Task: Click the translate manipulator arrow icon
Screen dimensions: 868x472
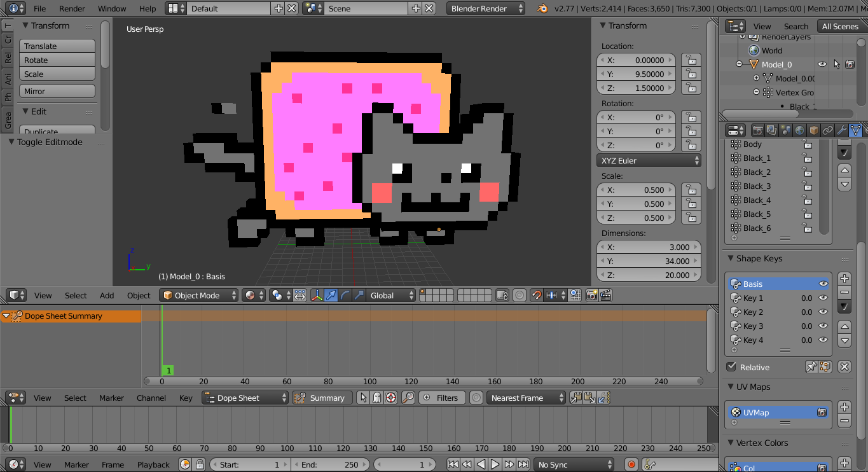Action: (x=331, y=295)
